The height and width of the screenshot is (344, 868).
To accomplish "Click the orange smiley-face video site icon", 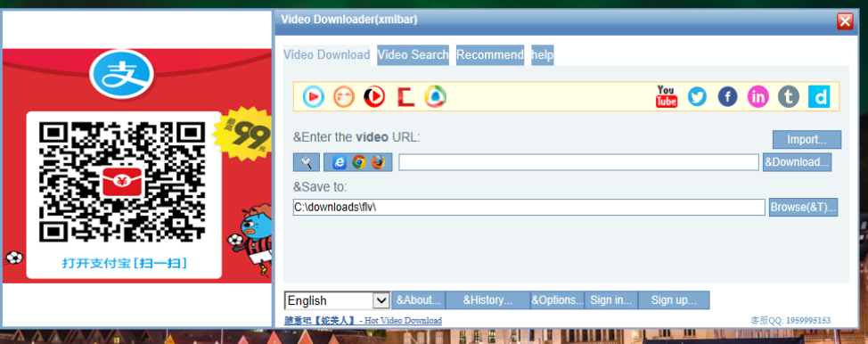I will (x=344, y=97).
